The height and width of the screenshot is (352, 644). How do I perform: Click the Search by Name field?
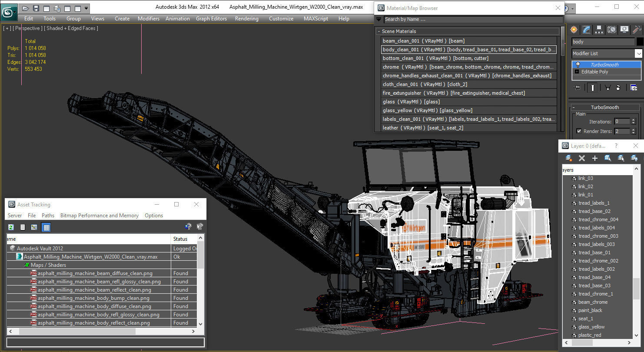tap(473, 19)
